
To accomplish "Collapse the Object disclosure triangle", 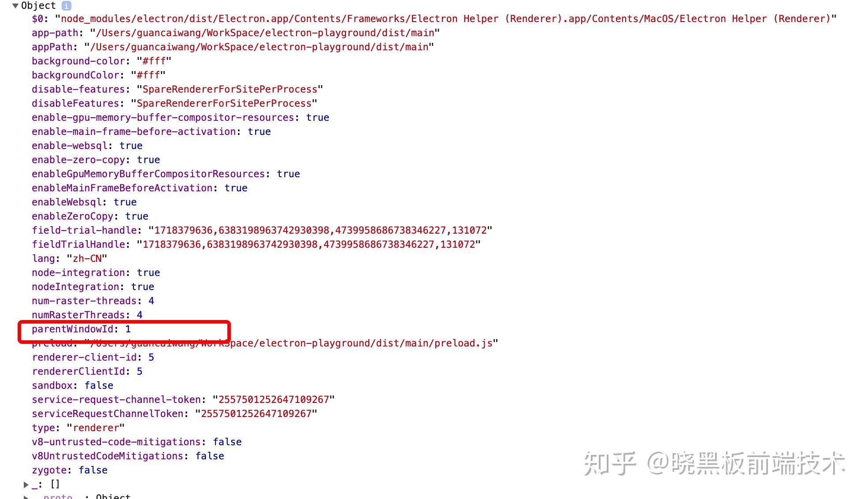I will [15, 6].
